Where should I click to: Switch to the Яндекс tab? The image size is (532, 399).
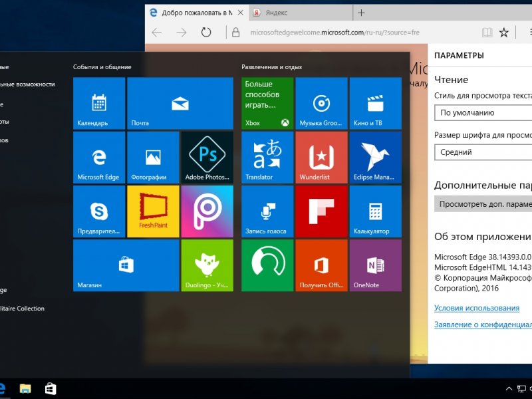[301, 13]
